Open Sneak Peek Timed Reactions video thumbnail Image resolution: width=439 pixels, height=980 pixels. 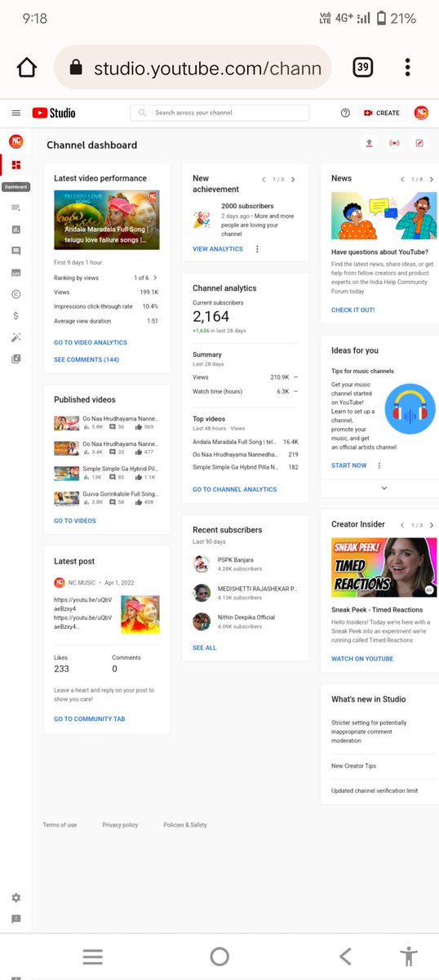coord(384,568)
